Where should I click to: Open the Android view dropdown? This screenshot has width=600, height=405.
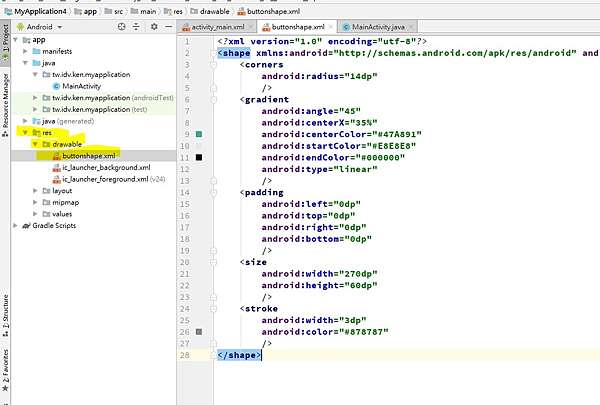(x=39, y=27)
